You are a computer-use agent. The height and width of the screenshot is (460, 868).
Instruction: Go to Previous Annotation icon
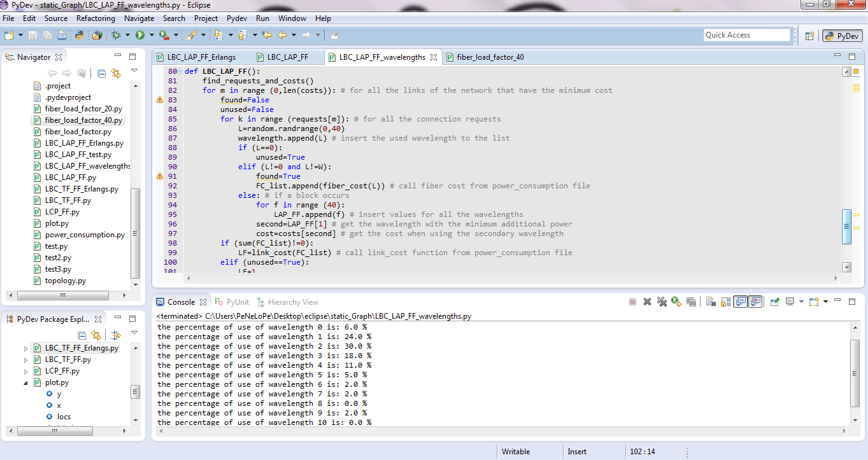click(242, 35)
